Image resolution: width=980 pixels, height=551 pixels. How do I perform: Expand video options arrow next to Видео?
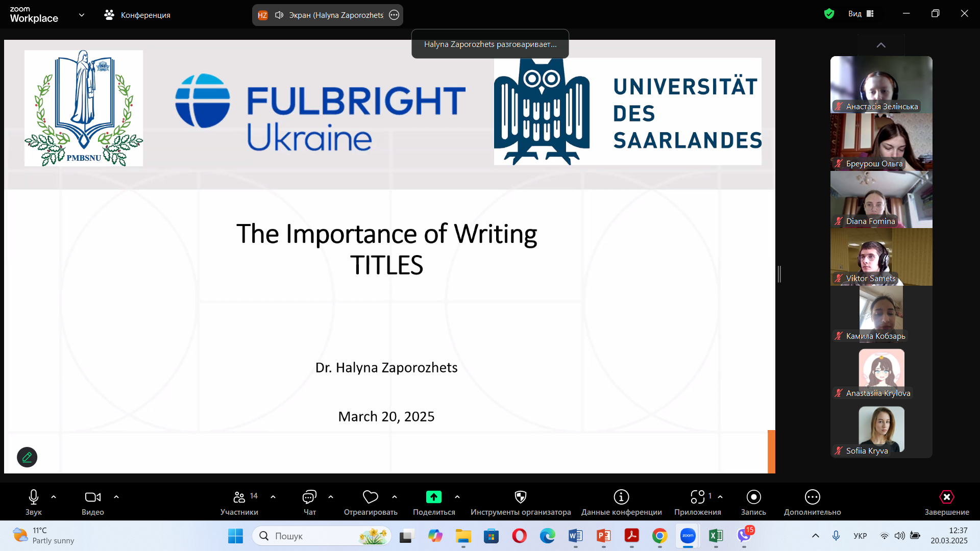coord(116,496)
